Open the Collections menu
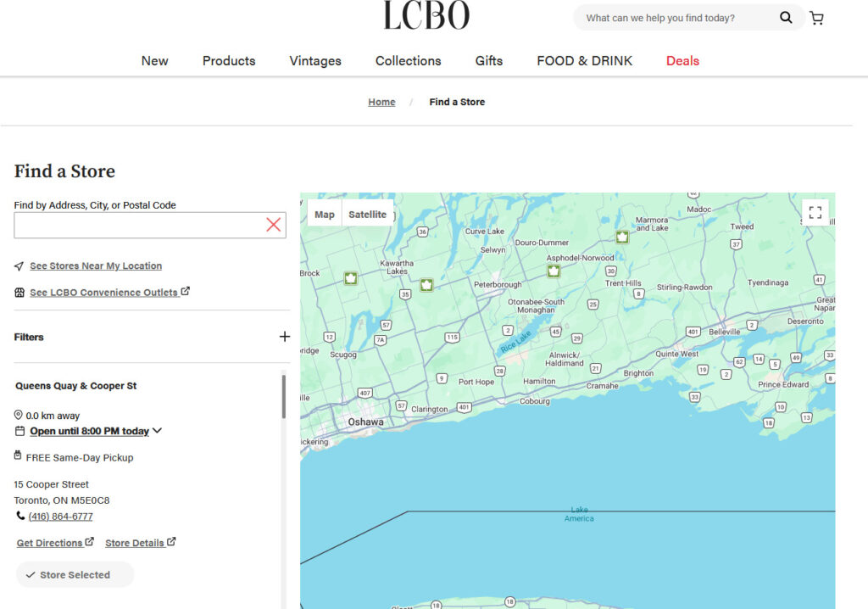The width and height of the screenshot is (868, 609). (x=408, y=61)
